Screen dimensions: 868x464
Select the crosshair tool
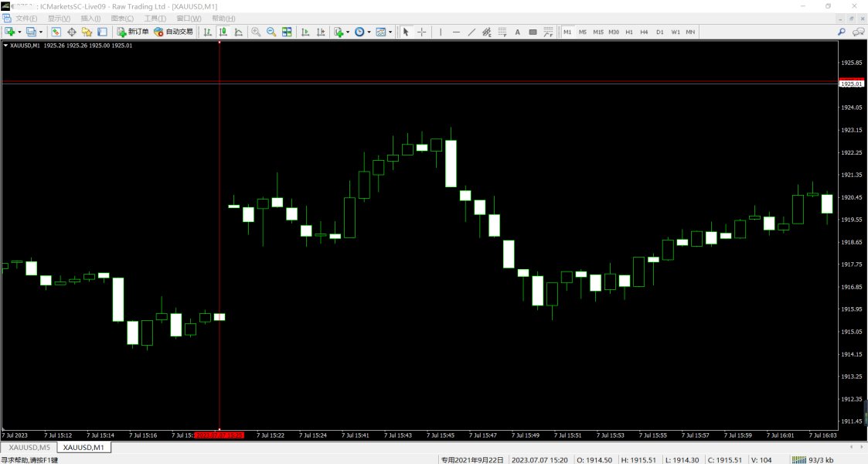point(422,32)
